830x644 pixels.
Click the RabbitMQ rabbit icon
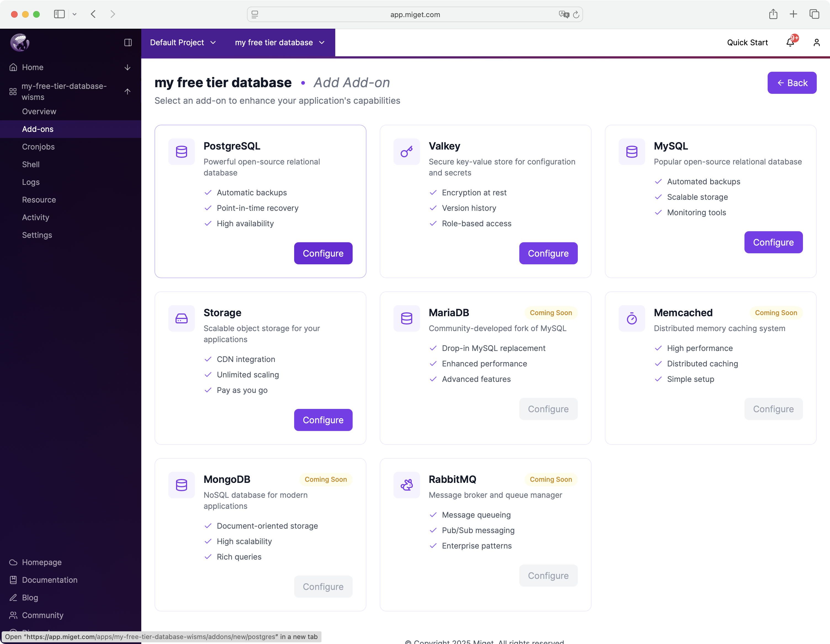point(407,485)
